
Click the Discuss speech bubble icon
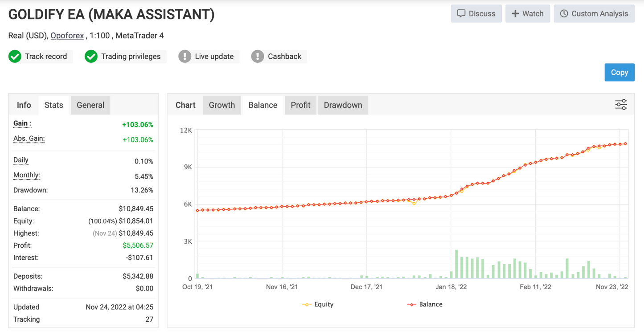(x=461, y=14)
